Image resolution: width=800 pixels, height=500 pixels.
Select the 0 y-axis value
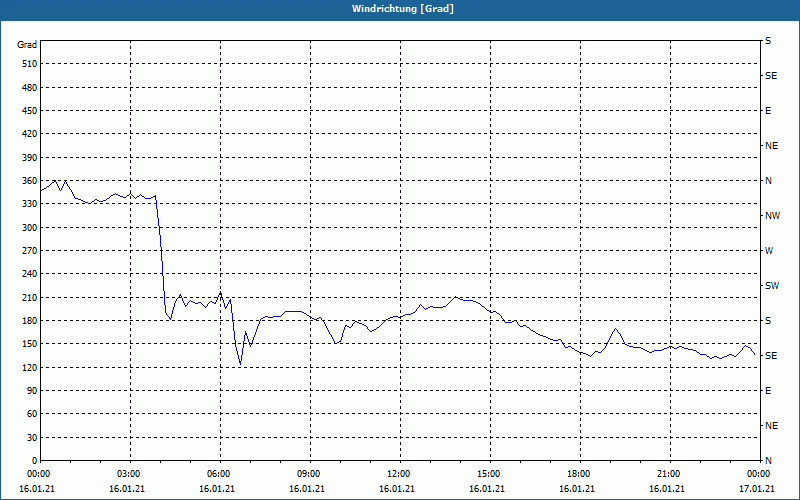point(35,461)
